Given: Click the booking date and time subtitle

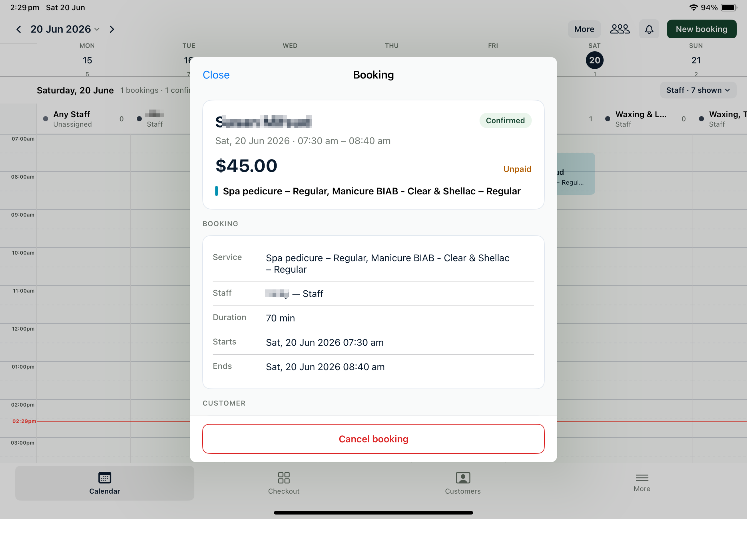Looking at the screenshot, I should pyautogui.click(x=303, y=141).
